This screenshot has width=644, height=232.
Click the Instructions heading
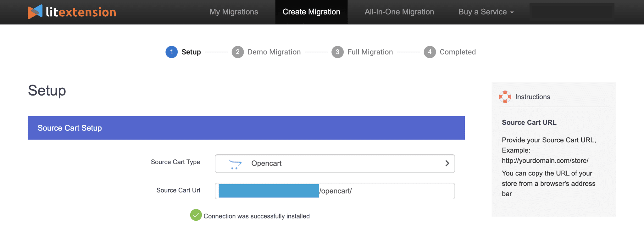tap(533, 97)
